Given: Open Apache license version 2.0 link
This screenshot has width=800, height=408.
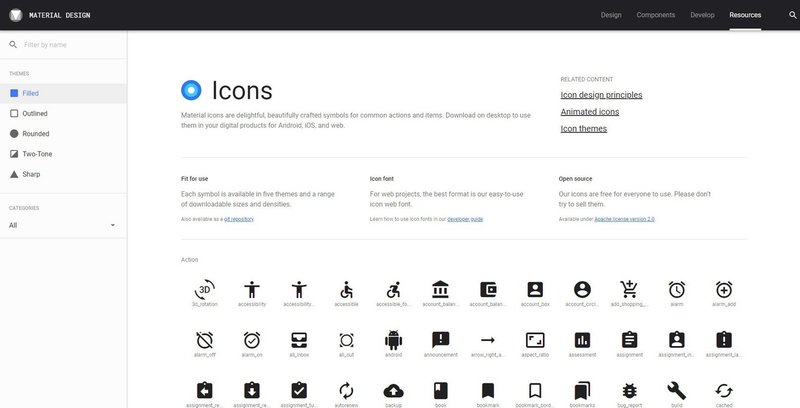Looking at the screenshot, I should [624, 219].
